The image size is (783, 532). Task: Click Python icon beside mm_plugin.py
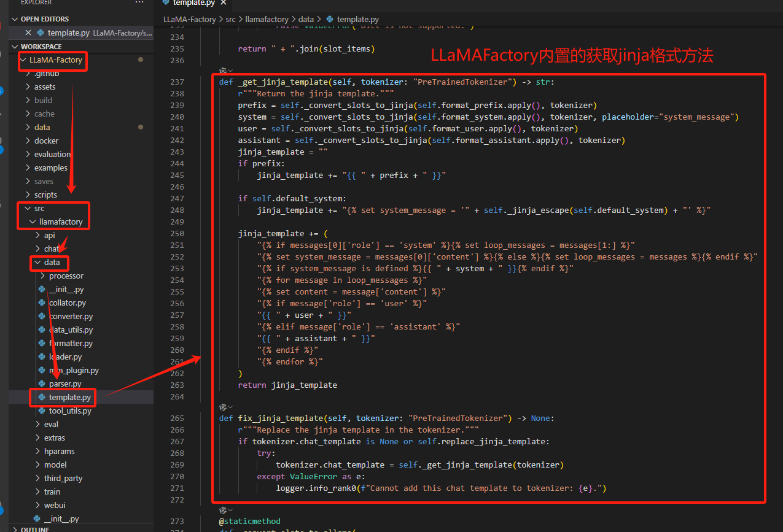point(42,370)
